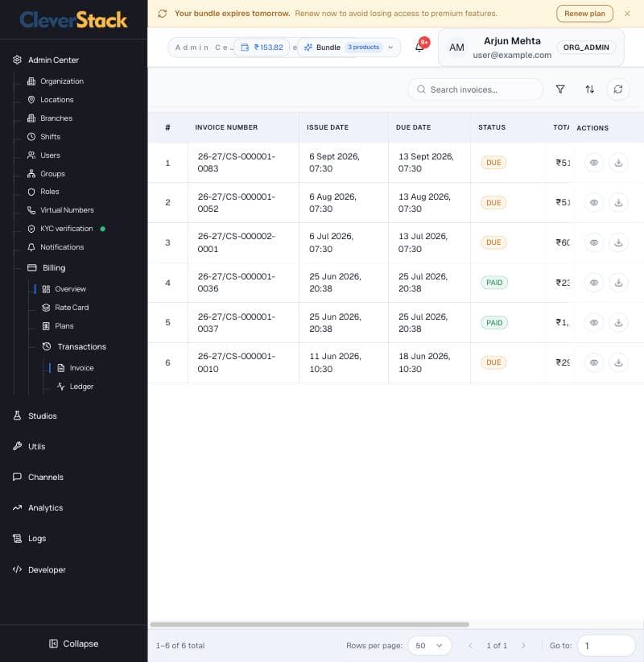Screen dimensions: 644x662
Task: View invoice 26-27/CS-000001-0010 details
Action: pyautogui.click(x=594, y=362)
